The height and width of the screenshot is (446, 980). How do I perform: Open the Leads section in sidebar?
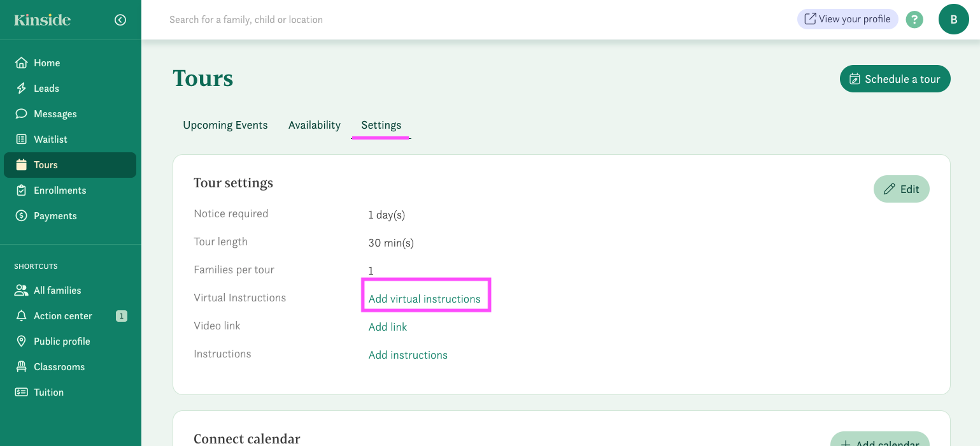click(45, 88)
